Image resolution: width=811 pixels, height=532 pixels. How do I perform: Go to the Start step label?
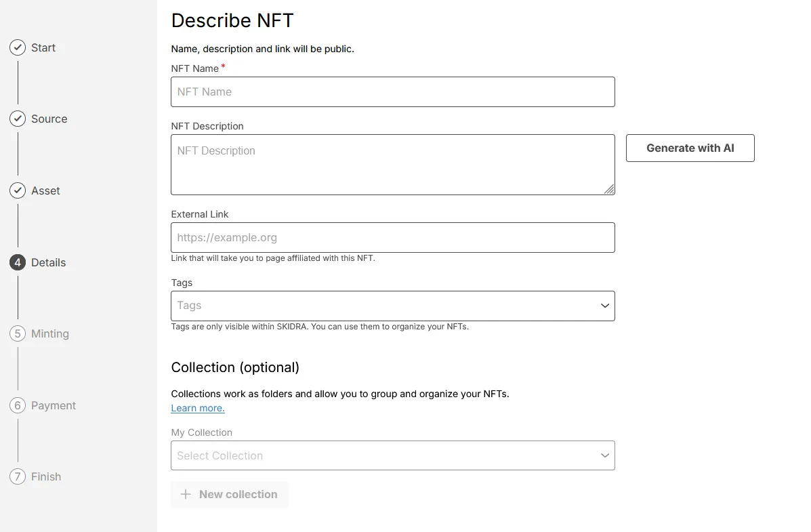pos(43,47)
